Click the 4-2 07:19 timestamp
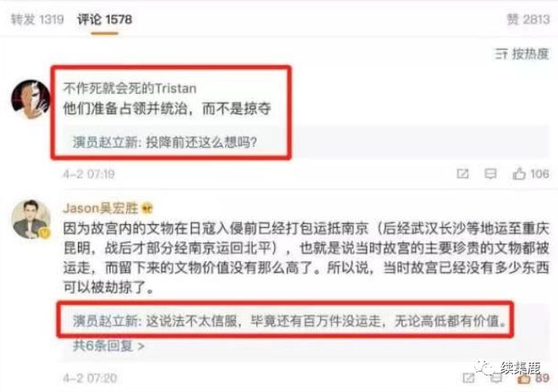The image size is (558, 392). click(x=89, y=174)
